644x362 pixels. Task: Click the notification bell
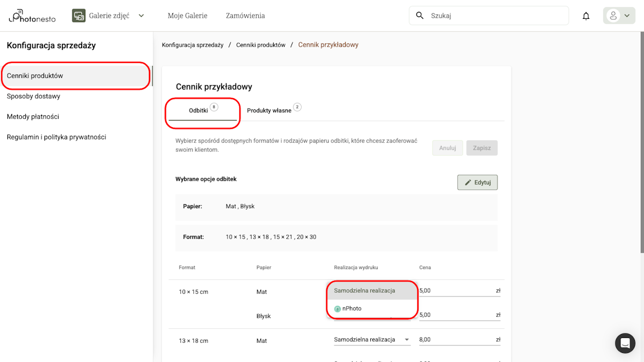[586, 16]
